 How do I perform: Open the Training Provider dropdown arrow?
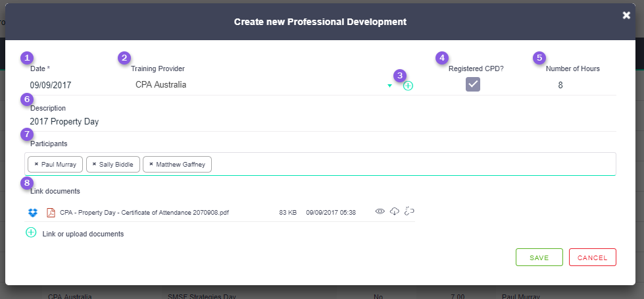tap(389, 86)
